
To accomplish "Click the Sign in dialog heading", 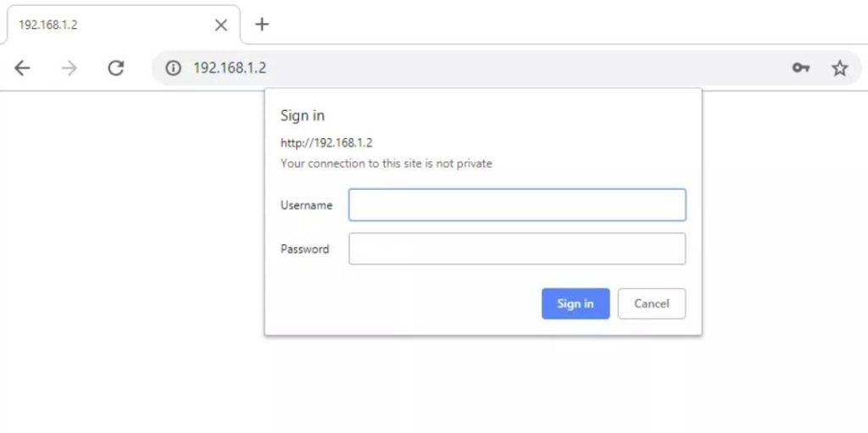I will pos(303,115).
